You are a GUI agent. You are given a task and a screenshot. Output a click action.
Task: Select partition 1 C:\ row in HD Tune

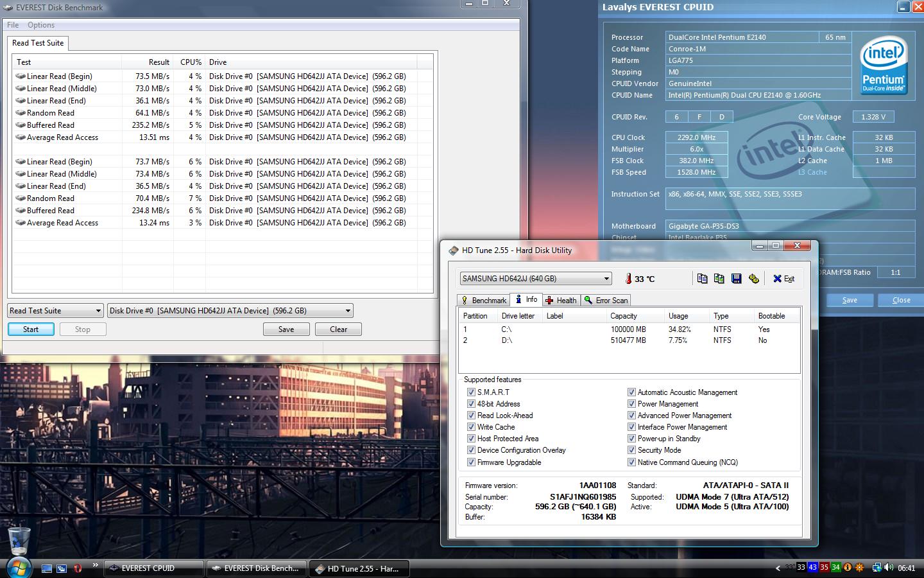pyautogui.click(x=629, y=329)
